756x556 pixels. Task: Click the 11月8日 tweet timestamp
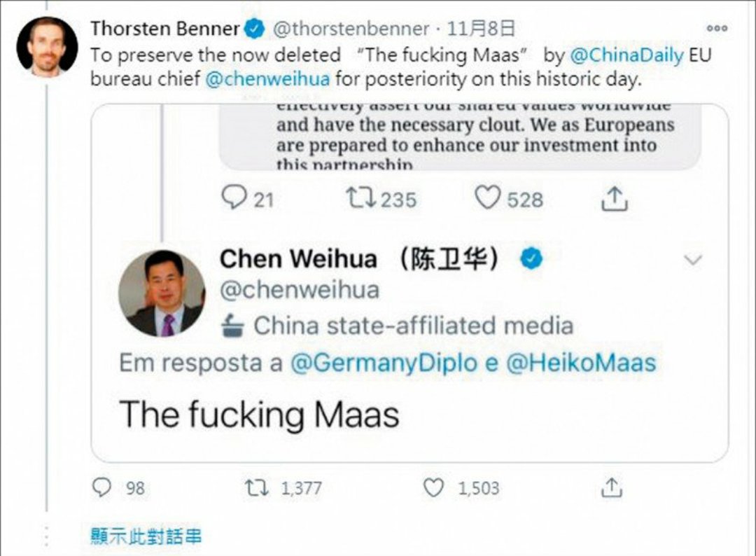click(x=480, y=29)
